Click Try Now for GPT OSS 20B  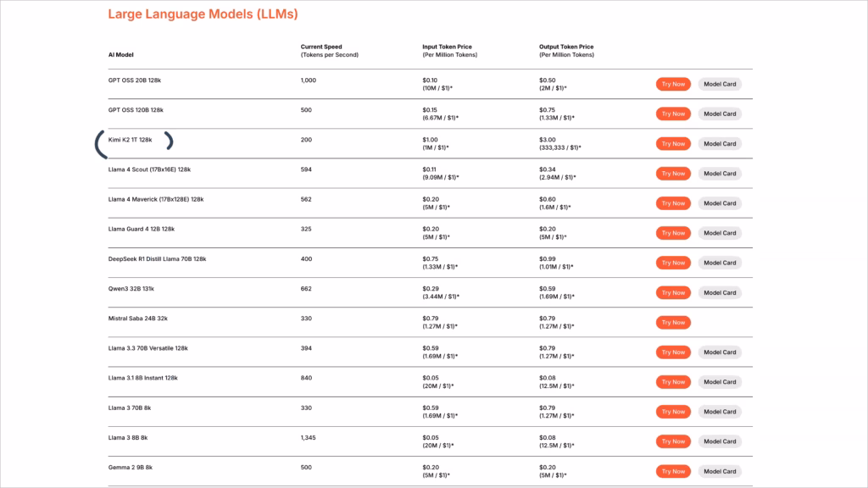(673, 84)
